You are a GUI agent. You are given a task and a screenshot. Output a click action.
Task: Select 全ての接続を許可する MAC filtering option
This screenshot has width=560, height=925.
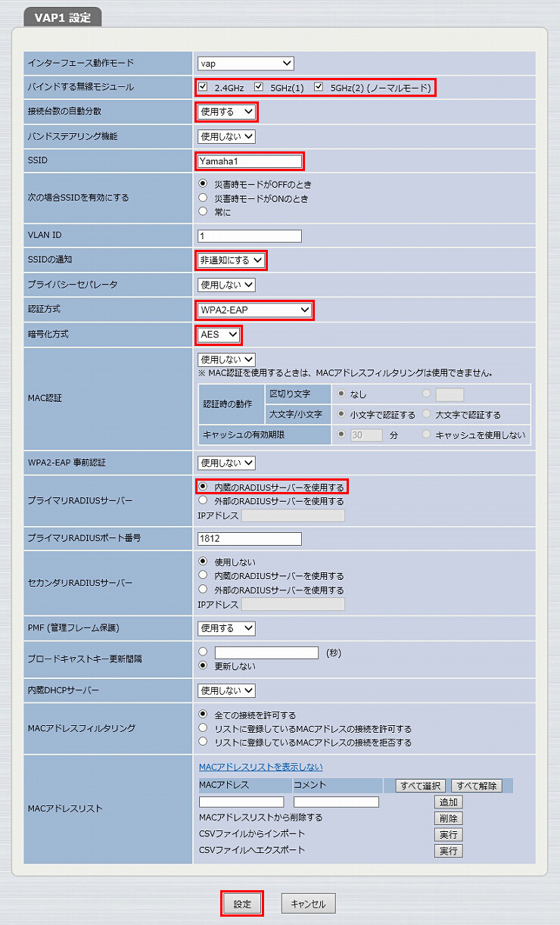coord(203,714)
